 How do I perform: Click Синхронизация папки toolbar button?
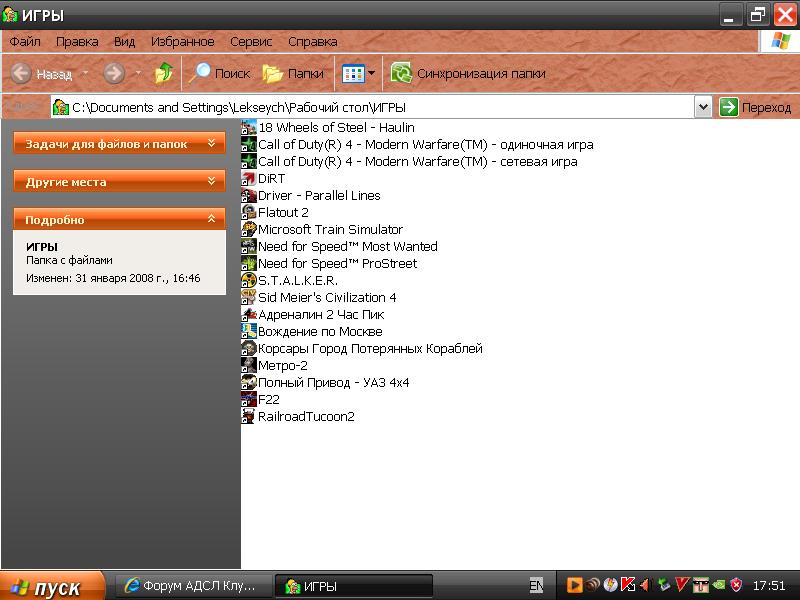tap(468, 73)
